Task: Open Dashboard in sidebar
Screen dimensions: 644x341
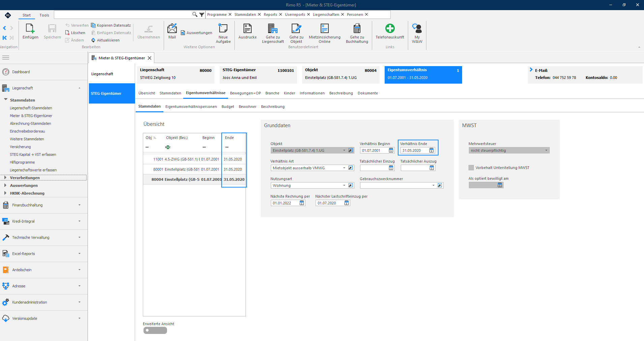Action: click(21, 72)
